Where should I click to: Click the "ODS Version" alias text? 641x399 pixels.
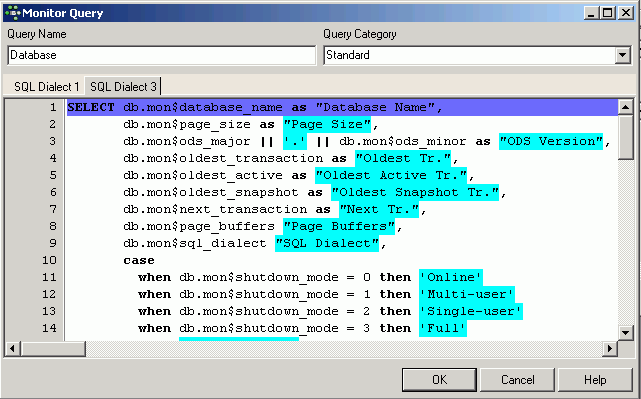point(551,141)
